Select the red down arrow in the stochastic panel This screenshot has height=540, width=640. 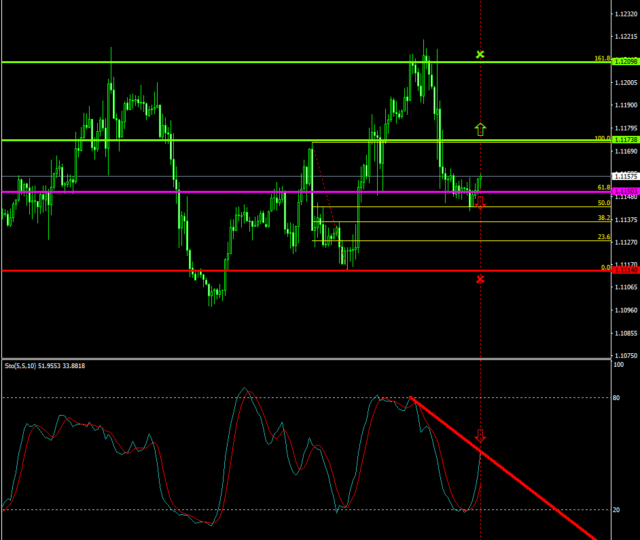pyautogui.click(x=480, y=436)
